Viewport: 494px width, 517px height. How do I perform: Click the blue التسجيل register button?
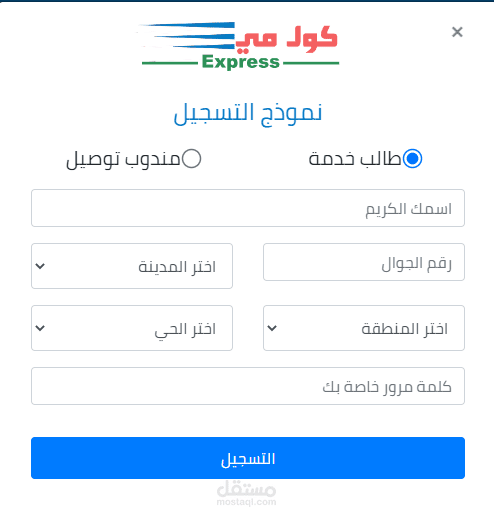click(248, 458)
